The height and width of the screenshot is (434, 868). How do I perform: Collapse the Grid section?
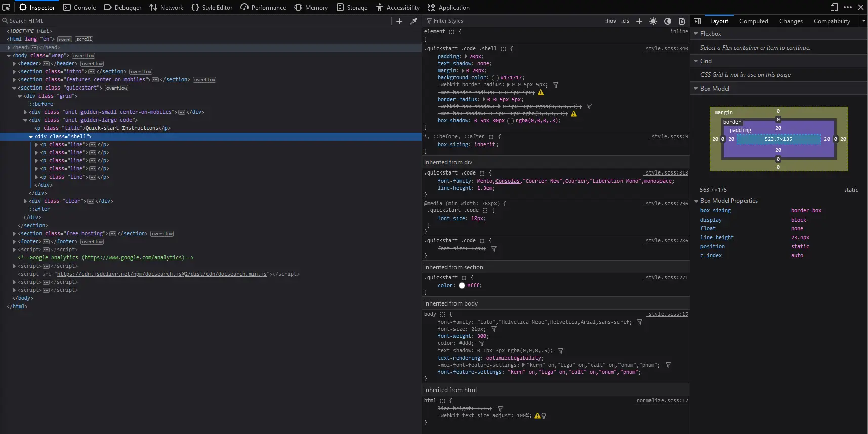coord(696,61)
